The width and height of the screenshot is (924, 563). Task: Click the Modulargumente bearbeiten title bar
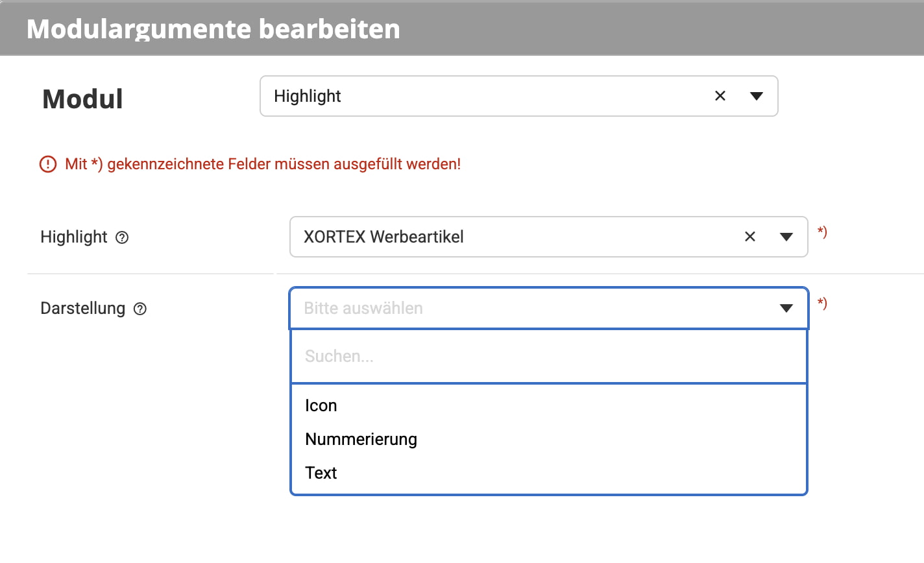[462, 28]
